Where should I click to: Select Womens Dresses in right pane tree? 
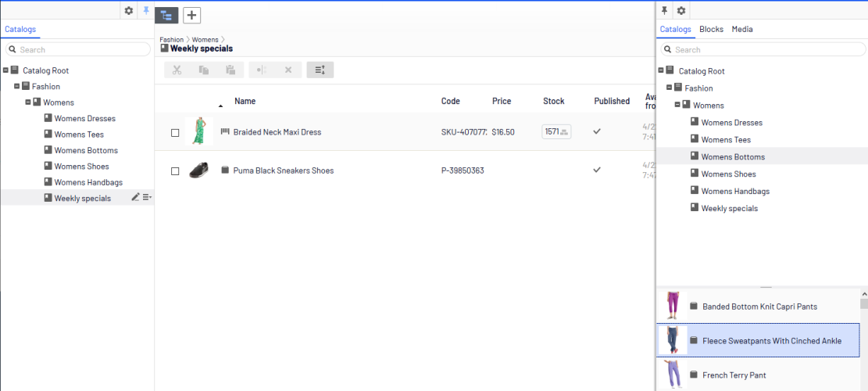point(732,123)
